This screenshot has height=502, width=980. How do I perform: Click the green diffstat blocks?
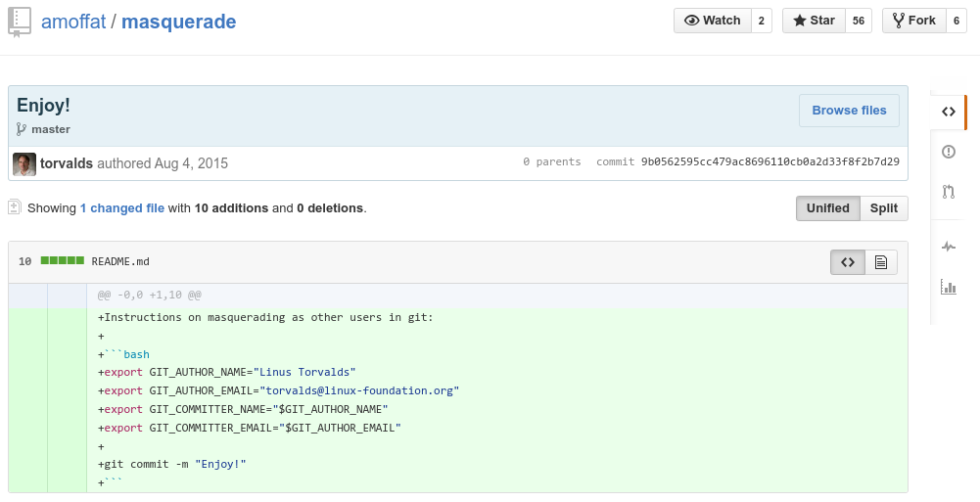(63, 260)
